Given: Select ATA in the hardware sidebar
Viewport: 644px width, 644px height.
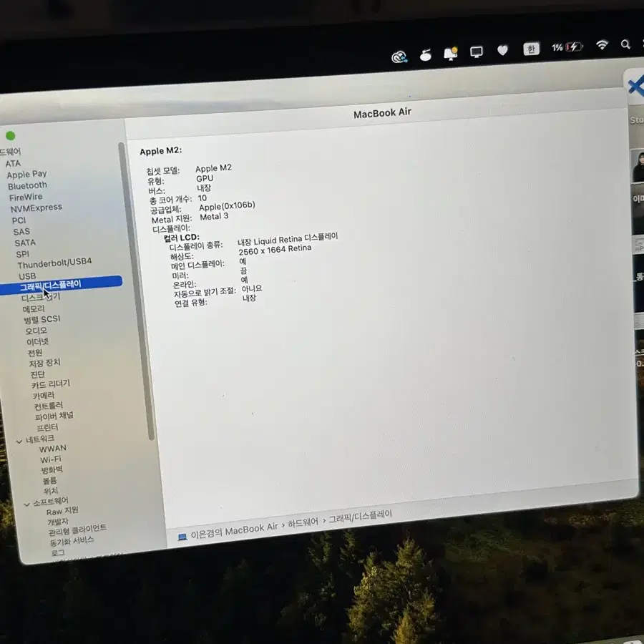Looking at the screenshot, I should (x=13, y=163).
